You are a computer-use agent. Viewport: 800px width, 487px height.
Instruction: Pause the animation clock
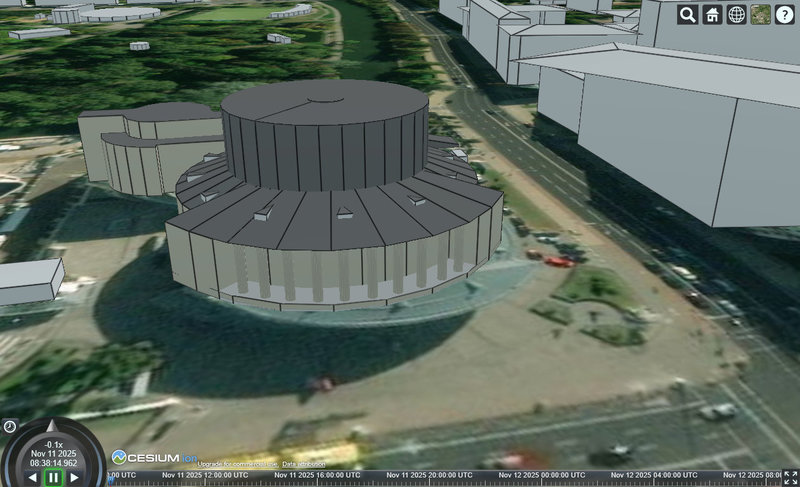tap(53, 478)
